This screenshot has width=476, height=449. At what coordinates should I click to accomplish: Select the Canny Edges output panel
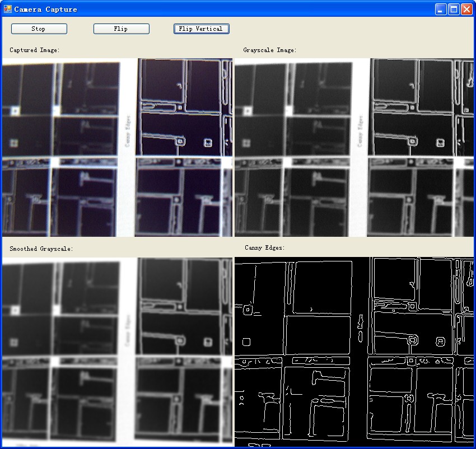354,352
